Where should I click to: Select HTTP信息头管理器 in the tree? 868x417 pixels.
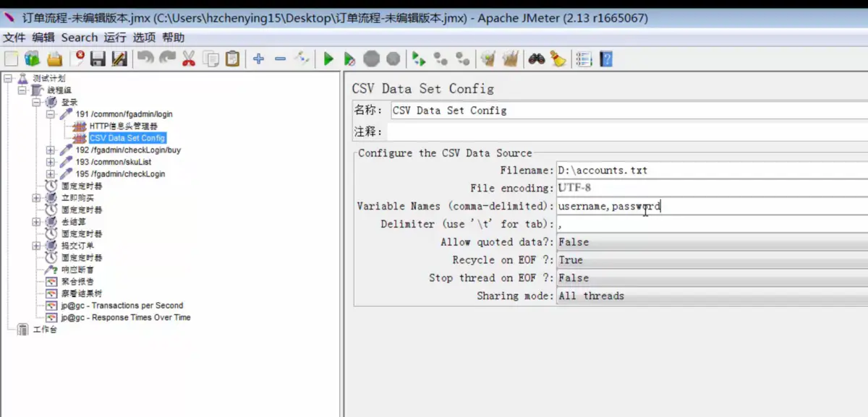tap(123, 126)
